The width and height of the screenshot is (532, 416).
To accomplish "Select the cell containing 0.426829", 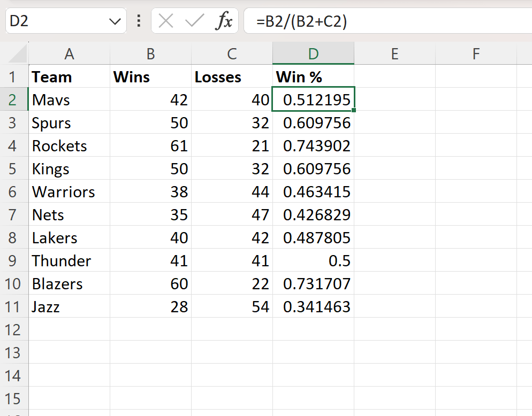I will [x=314, y=214].
